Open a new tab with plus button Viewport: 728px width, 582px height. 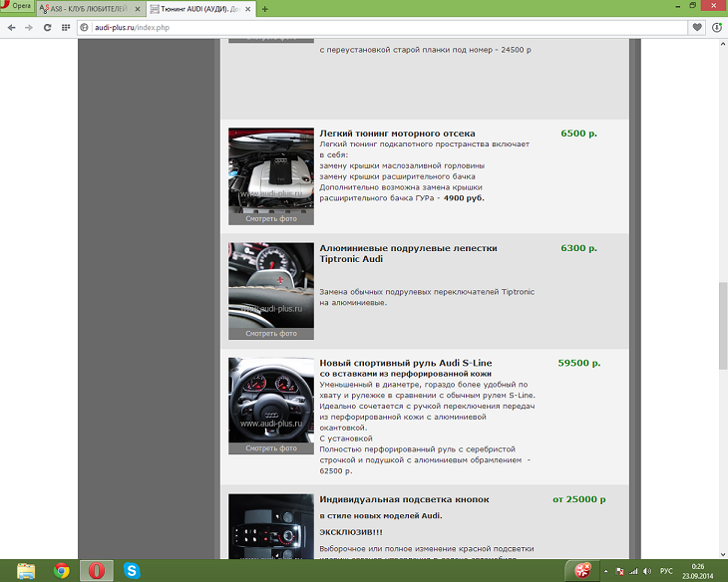[x=264, y=9]
